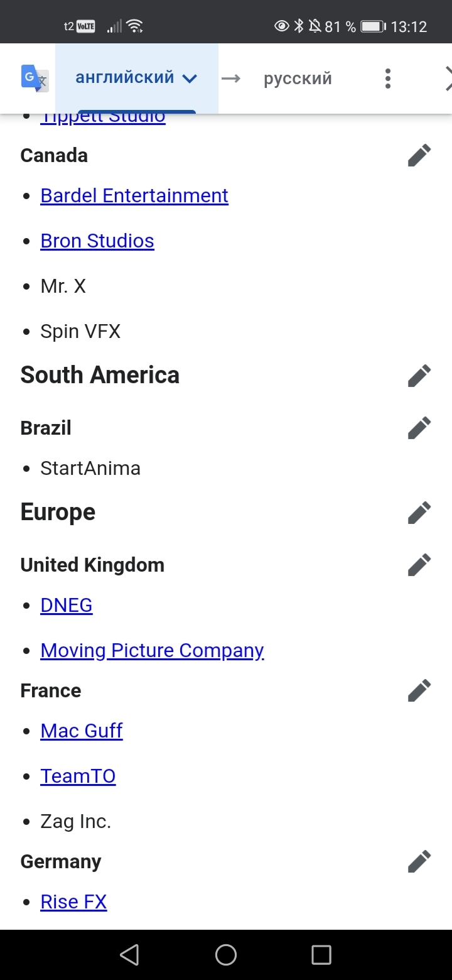This screenshot has height=980, width=452.
Task: Tap the edit pencil beside Brazil
Action: (419, 428)
